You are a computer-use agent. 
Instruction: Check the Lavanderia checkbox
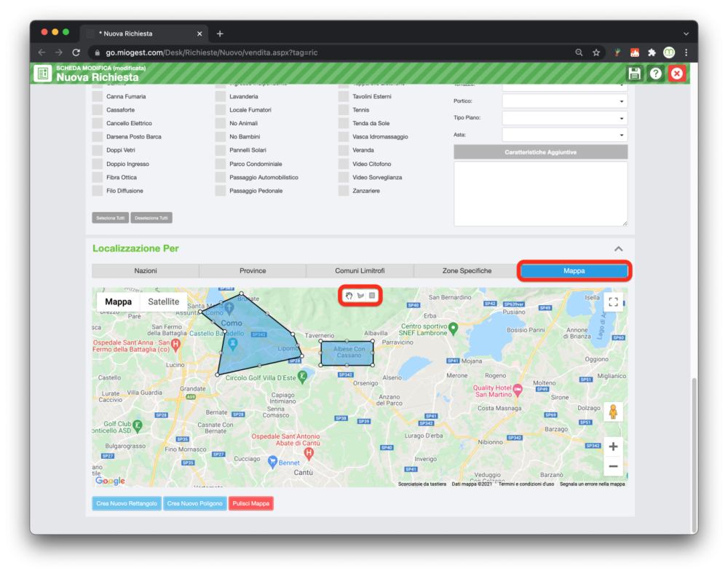(x=221, y=97)
